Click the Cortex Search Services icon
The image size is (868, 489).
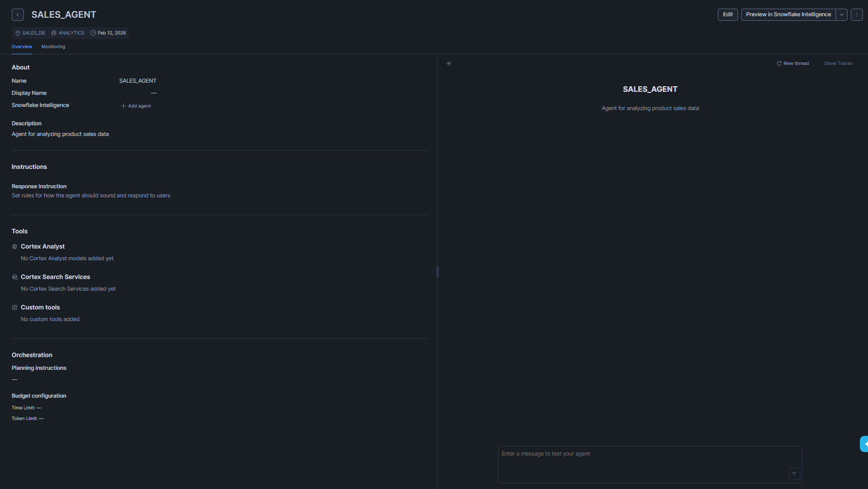click(14, 277)
